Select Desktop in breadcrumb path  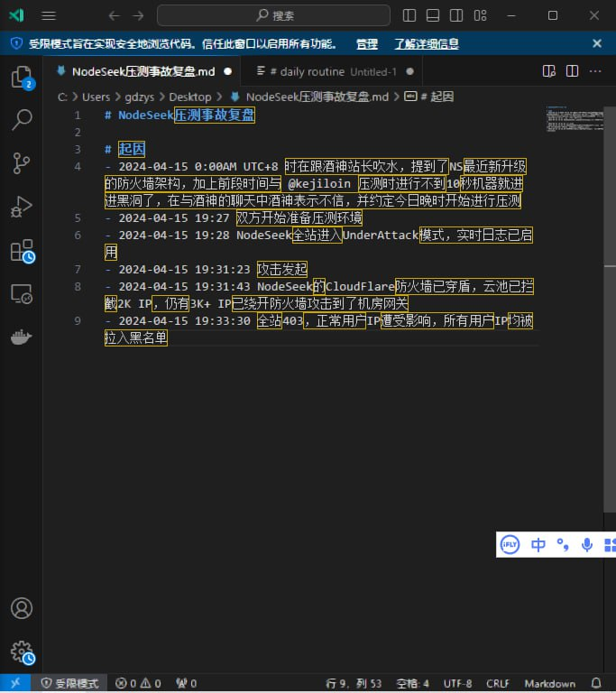pos(190,97)
